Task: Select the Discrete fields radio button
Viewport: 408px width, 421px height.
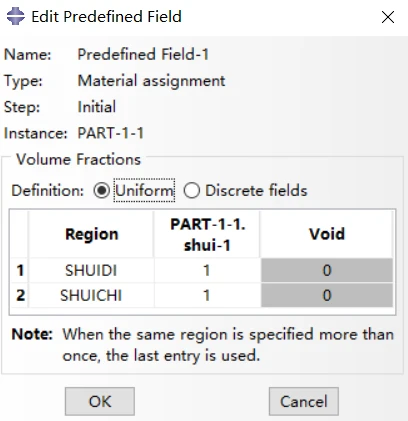Action: coord(192,191)
